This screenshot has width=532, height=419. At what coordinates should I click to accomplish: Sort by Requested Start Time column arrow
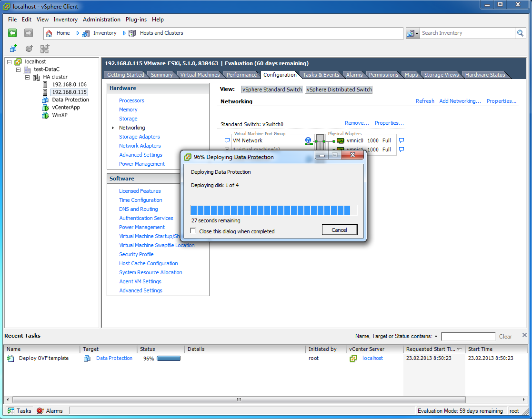point(460,349)
